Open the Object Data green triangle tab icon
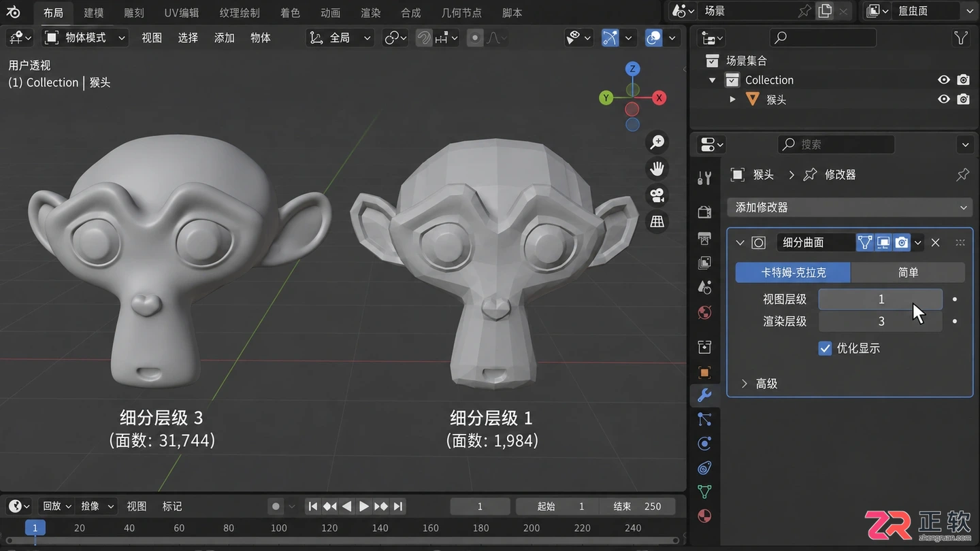Screen dimensions: 980x551 click(x=704, y=491)
